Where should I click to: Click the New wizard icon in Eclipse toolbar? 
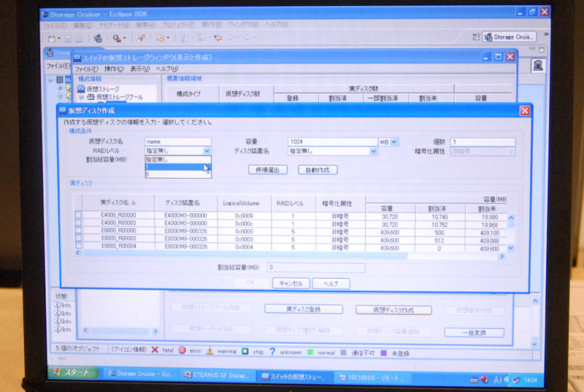click(52, 39)
